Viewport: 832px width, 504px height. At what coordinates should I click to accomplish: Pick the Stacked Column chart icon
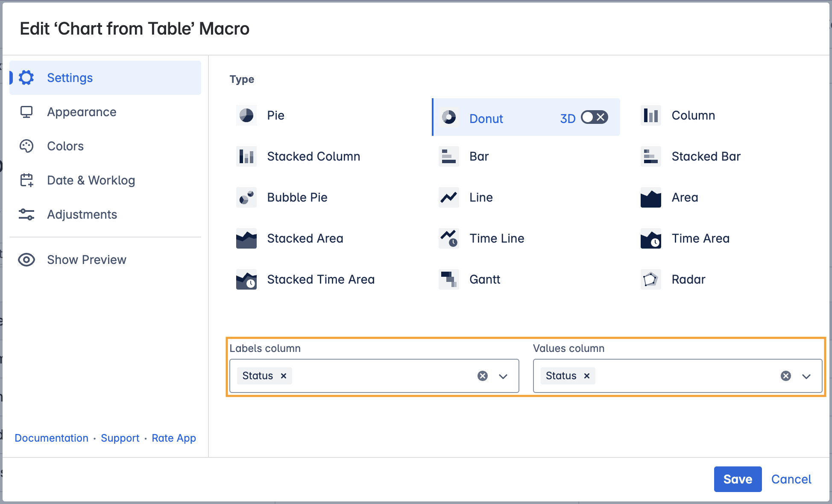pyautogui.click(x=246, y=156)
